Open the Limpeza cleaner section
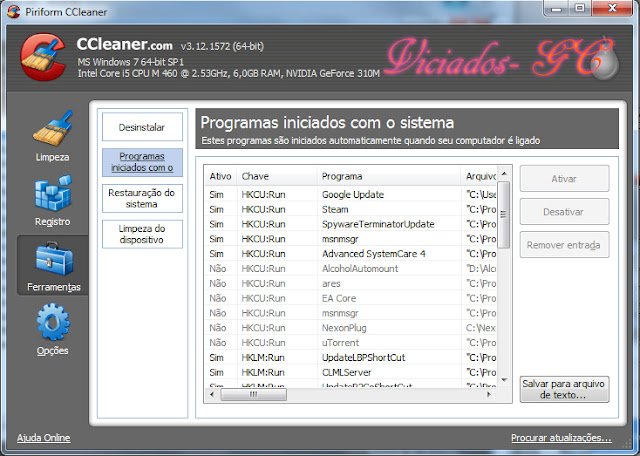 [x=52, y=136]
